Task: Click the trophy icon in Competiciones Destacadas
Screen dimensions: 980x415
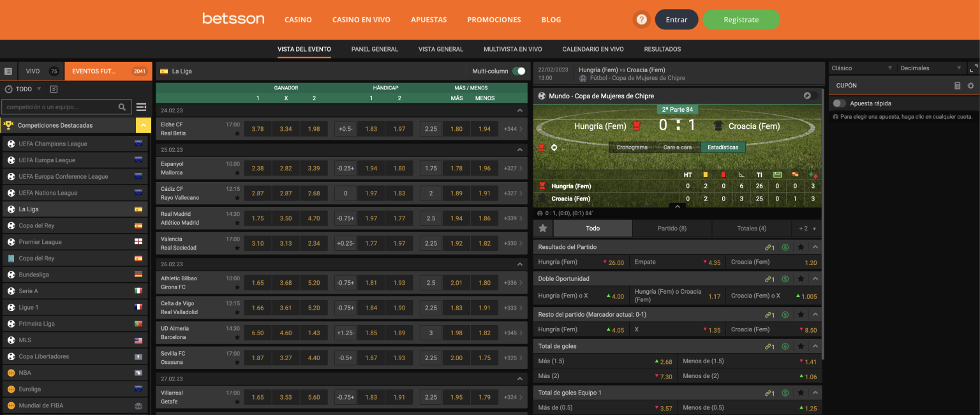Action: coord(9,125)
